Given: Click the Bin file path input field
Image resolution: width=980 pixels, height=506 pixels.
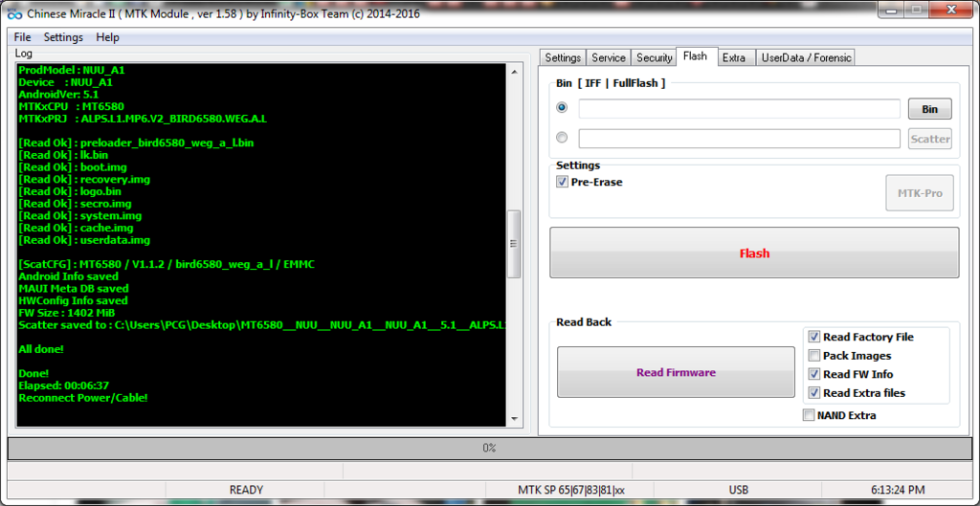Looking at the screenshot, I should coord(739,109).
